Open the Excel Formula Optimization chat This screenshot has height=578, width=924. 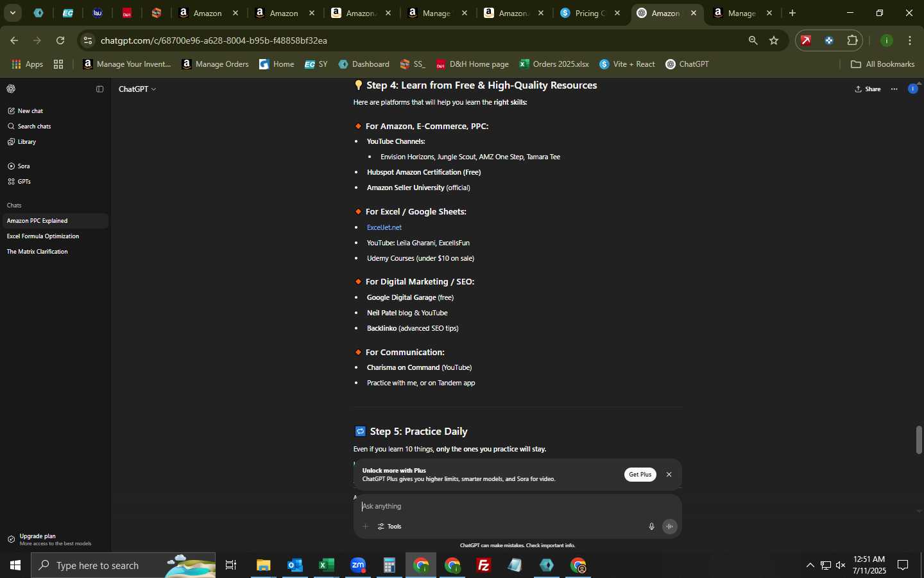click(x=54, y=236)
